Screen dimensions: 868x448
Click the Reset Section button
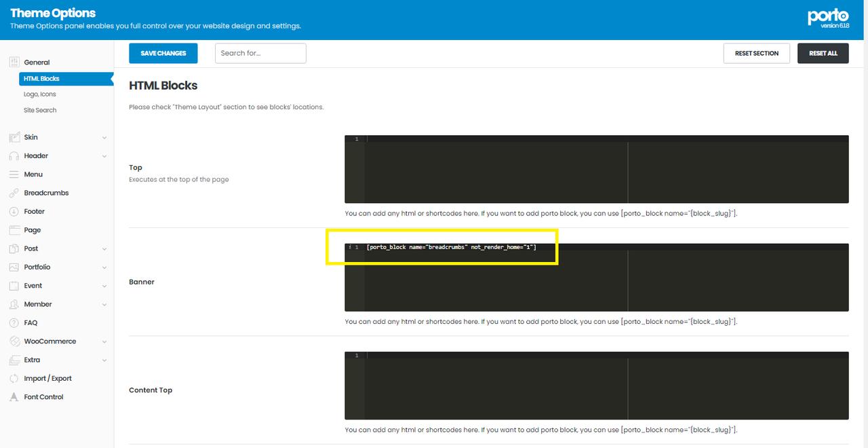click(757, 53)
